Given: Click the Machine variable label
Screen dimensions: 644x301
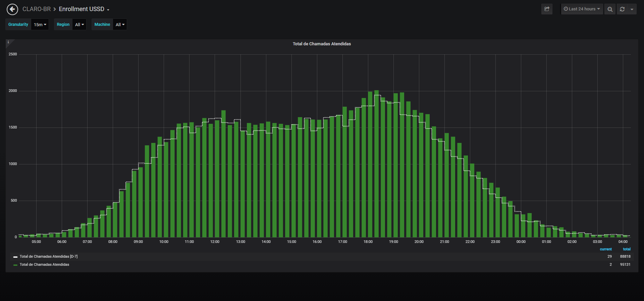Looking at the screenshot, I should pos(102,24).
